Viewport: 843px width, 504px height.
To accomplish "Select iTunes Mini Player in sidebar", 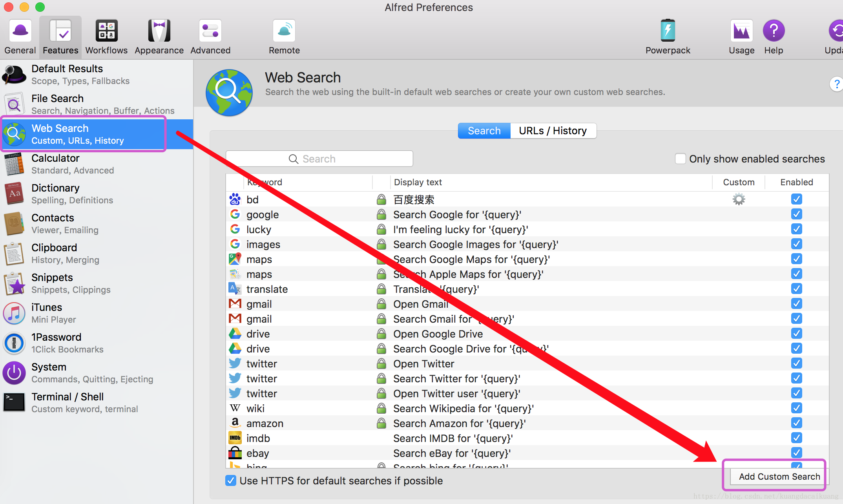I will pyautogui.click(x=97, y=313).
